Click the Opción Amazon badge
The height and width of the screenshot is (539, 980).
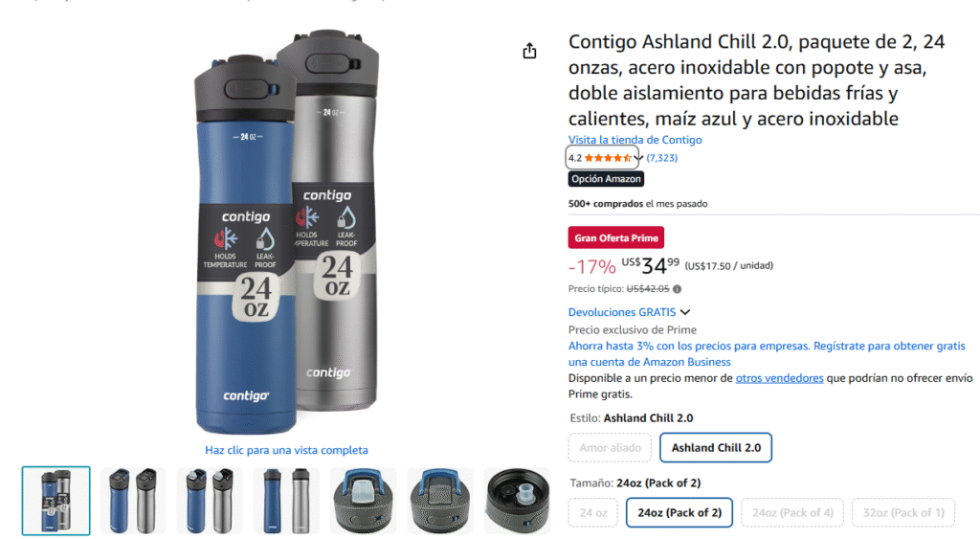click(x=606, y=179)
